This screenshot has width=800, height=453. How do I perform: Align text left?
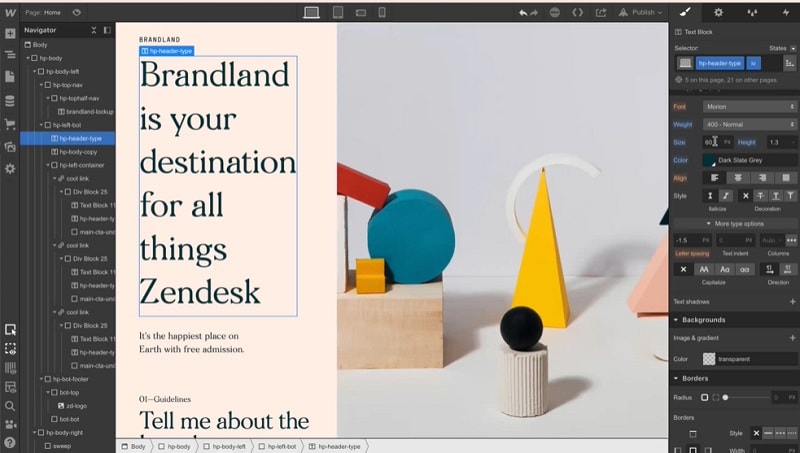tap(714, 178)
